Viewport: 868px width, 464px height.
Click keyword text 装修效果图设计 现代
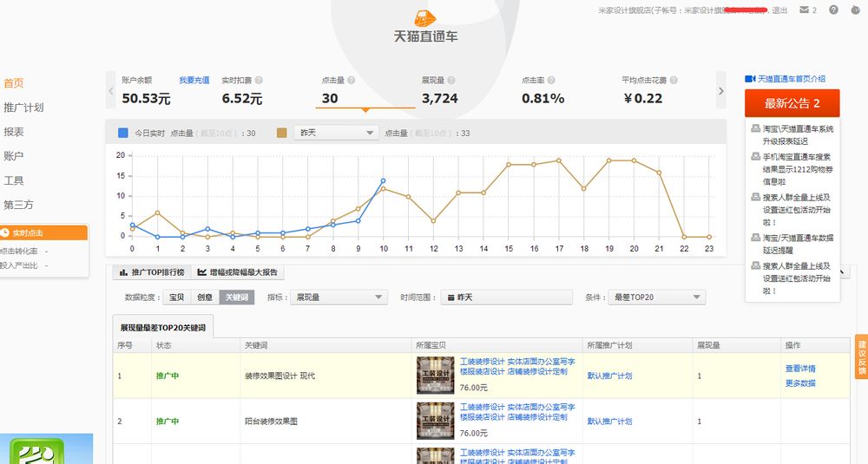click(x=280, y=376)
